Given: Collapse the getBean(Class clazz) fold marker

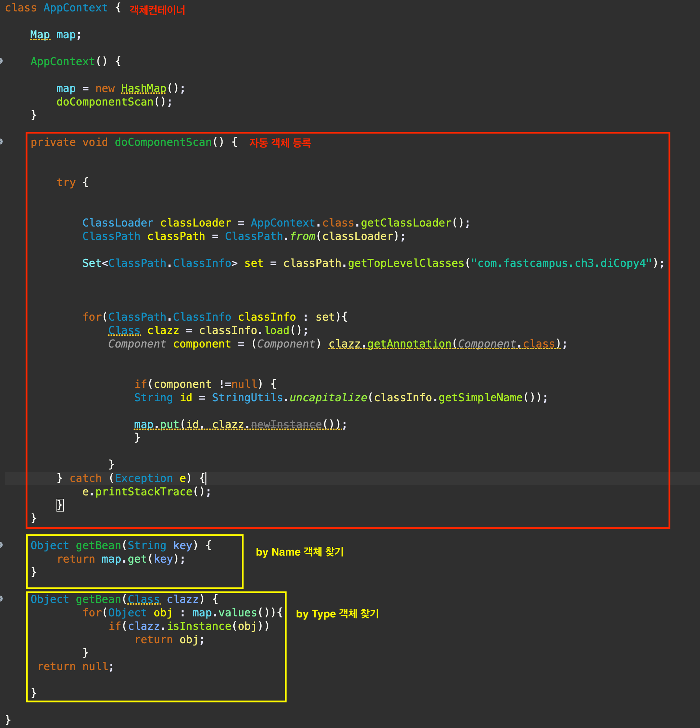Looking at the screenshot, I should [1, 599].
